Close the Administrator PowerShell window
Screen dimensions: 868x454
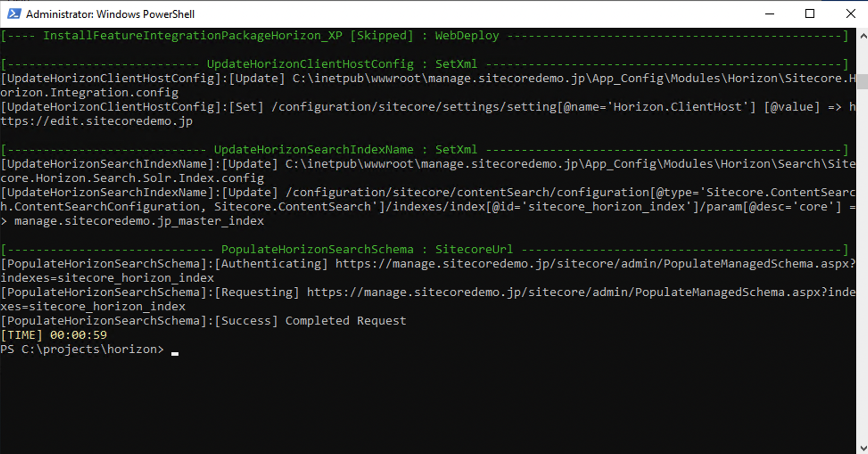click(850, 14)
